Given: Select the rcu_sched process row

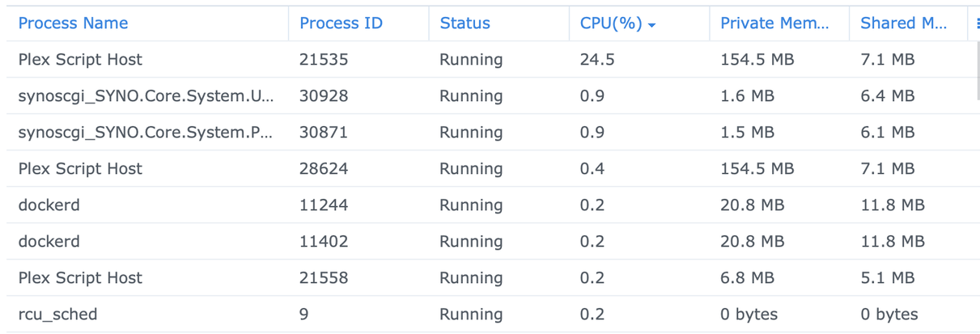Looking at the screenshot, I should pyautogui.click(x=57, y=315).
